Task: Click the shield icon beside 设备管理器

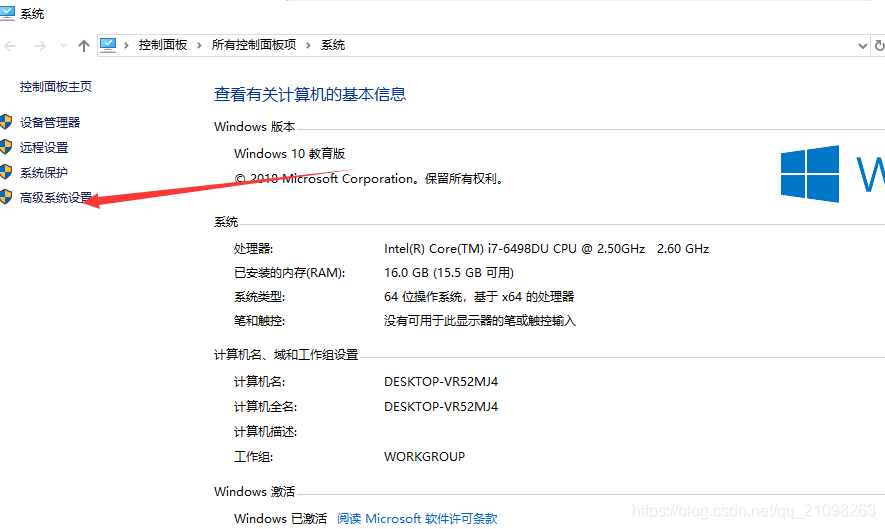Action: [6, 122]
